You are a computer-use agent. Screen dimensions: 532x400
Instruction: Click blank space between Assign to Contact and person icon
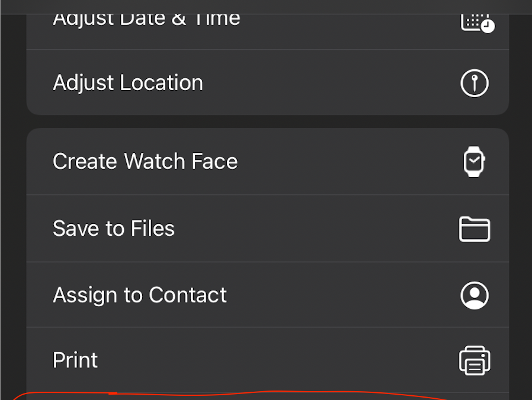pyautogui.click(x=344, y=295)
